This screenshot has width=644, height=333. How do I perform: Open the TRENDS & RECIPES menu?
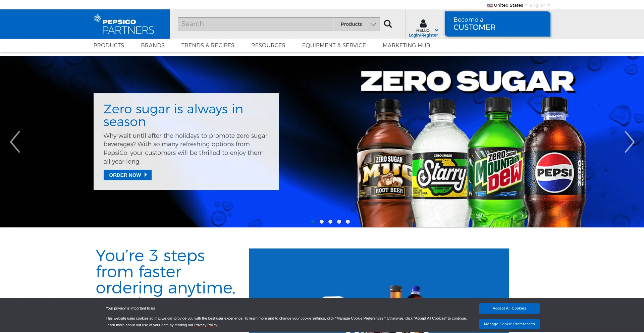[x=208, y=45]
